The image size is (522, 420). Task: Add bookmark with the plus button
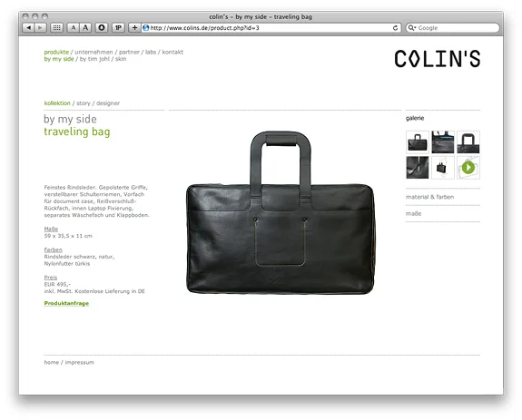[x=134, y=28]
